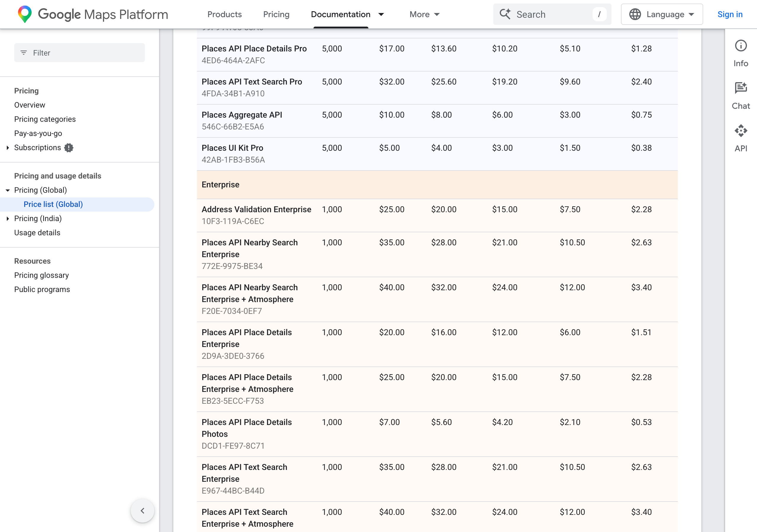The image size is (757, 532).
Task: Go to the Pricing top menu
Action: point(276,14)
